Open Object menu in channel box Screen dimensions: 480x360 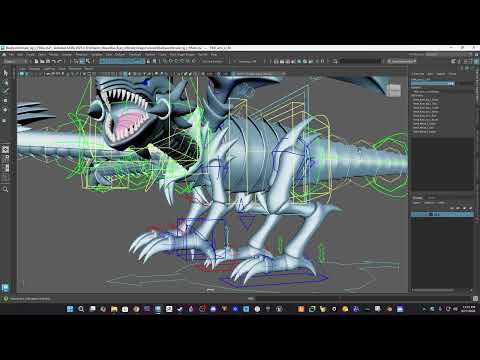(441, 74)
